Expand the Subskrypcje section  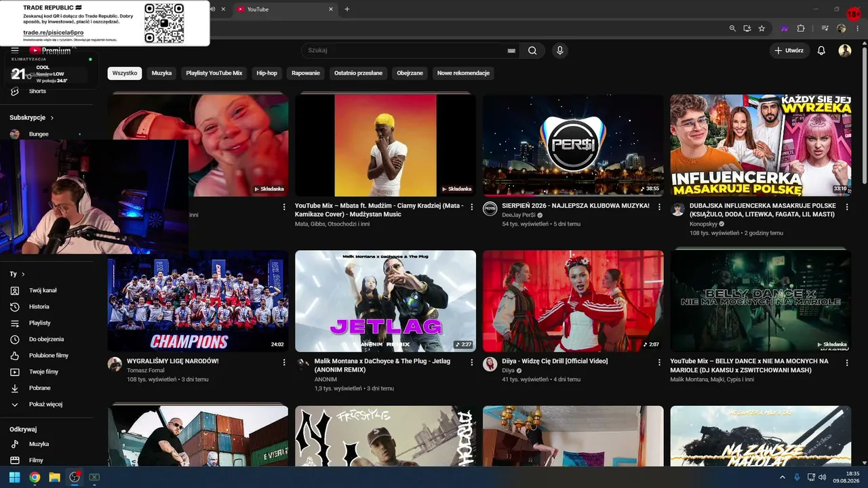[x=32, y=117]
